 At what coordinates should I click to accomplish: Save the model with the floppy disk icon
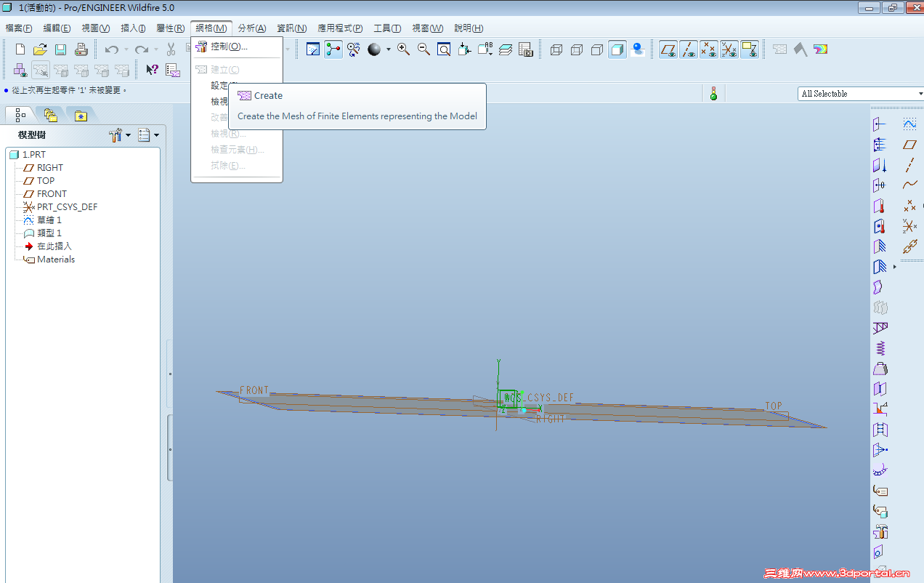point(61,49)
